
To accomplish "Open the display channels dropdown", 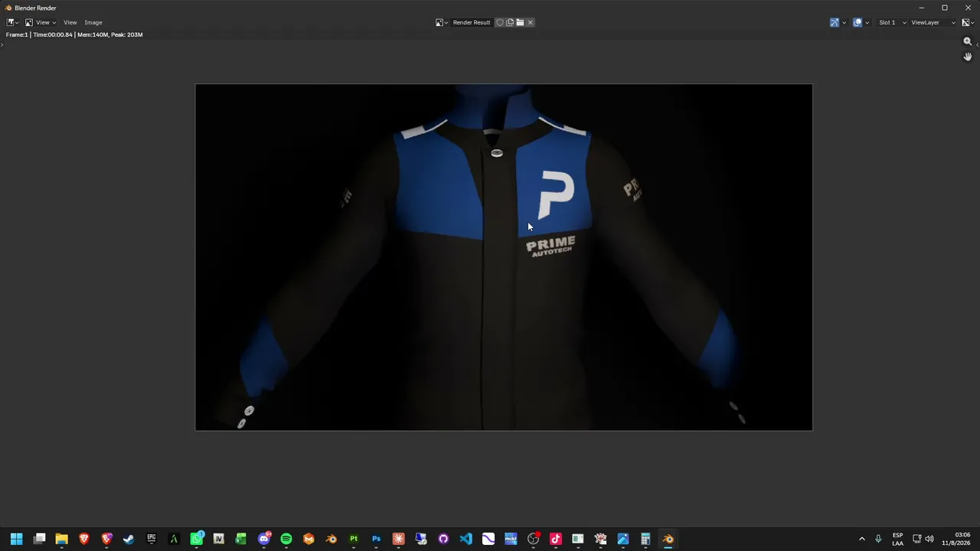I will tap(968, 22).
